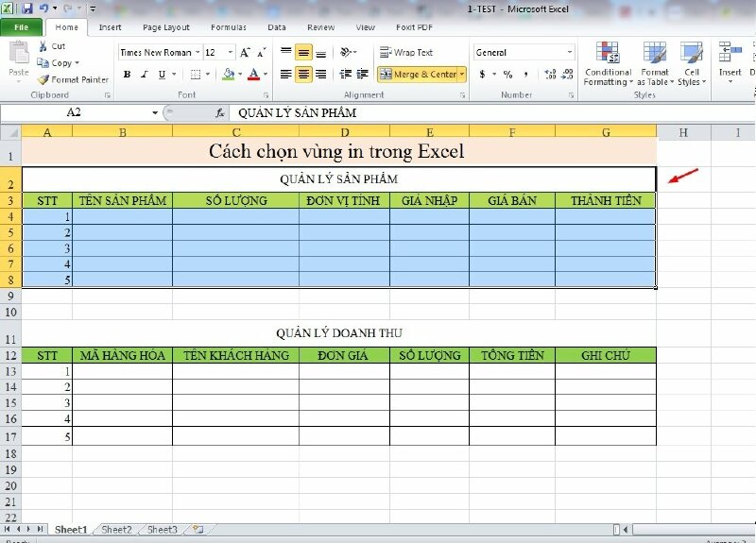Apply the Fill Color bucket
The height and width of the screenshot is (543, 756).
coord(229,75)
